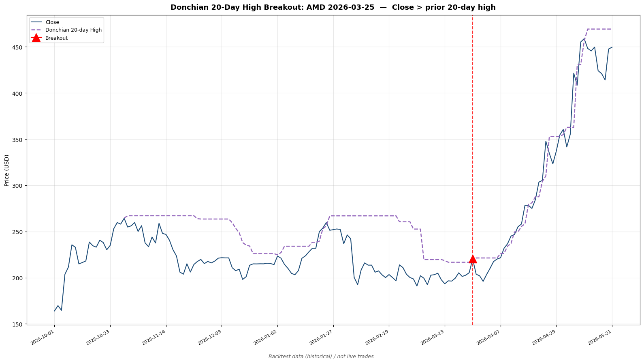Click the x-axis date label "2026-04-29"

pos(544,337)
